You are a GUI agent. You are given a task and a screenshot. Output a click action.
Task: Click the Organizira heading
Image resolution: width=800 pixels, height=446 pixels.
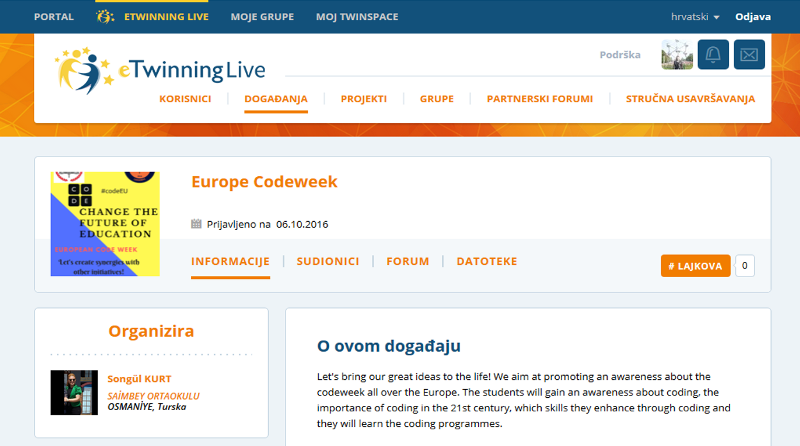[x=151, y=331]
